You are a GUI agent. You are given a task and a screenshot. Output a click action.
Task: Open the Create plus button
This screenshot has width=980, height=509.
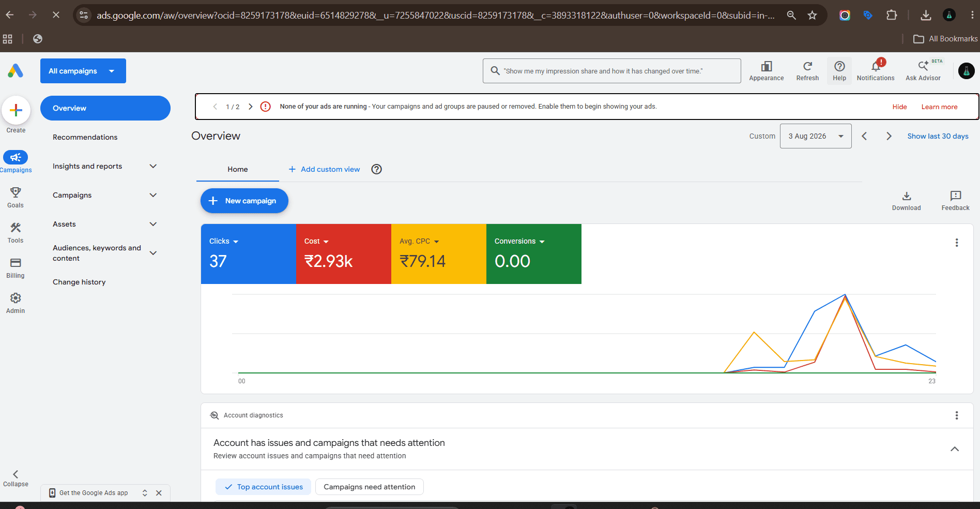click(x=16, y=110)
